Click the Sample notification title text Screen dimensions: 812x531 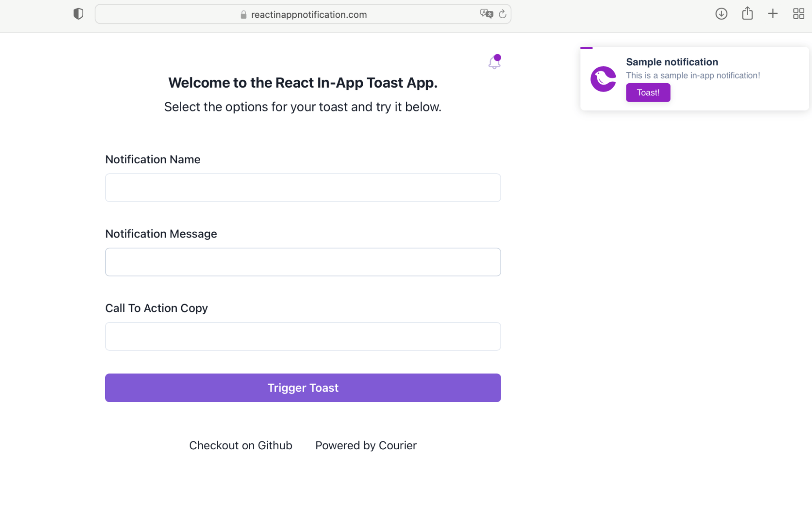672,62
